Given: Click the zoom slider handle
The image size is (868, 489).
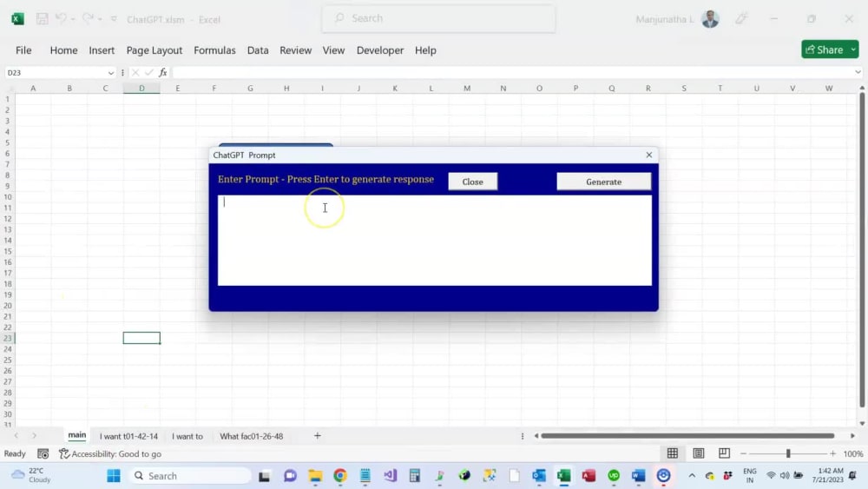Looking at the screenshot, I should [x=788, y=453].
